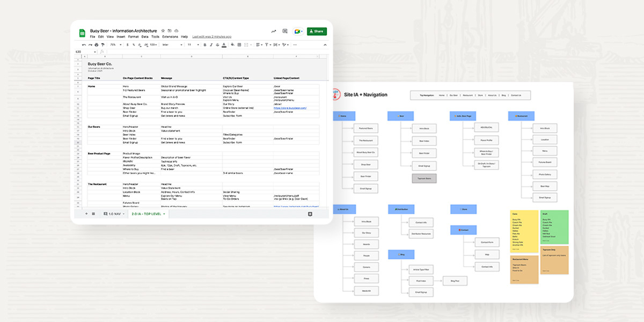Screen dimensions: 644x322
Task: Select the gray Taproom Beers box
Action: pyautogui.click(x=424, y=179)
